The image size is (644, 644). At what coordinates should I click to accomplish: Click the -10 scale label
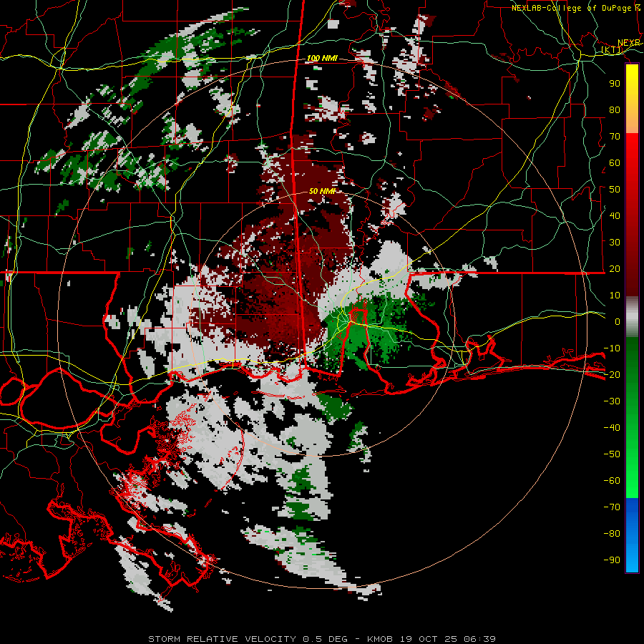coord(612,348)
